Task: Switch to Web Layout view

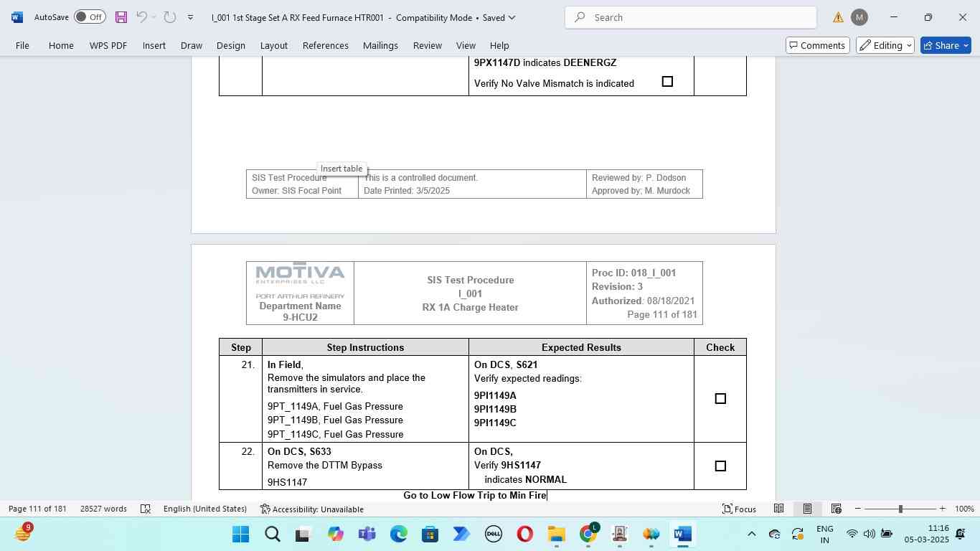Action: pyautogui.click(x=836, y=509)
